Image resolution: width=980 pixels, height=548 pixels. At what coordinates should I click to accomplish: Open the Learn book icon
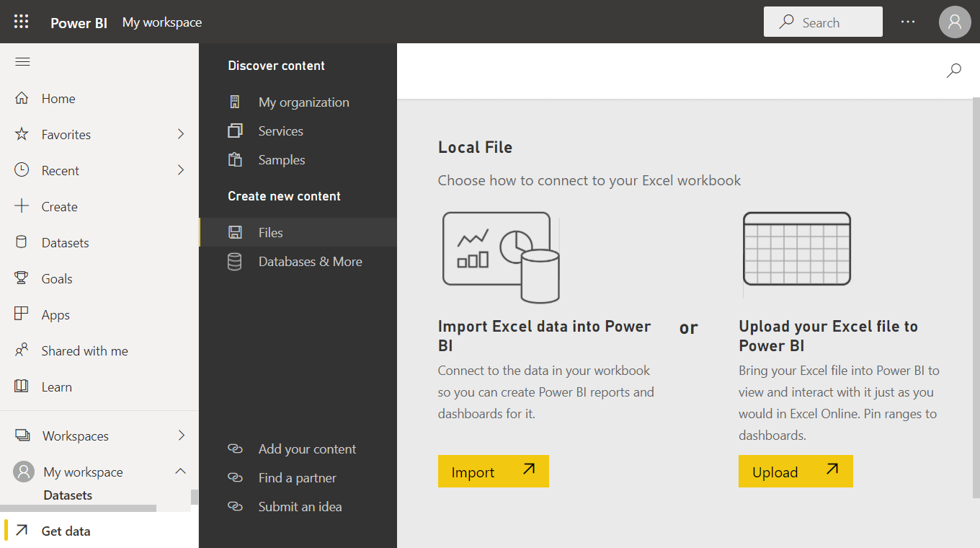point(22,386)
